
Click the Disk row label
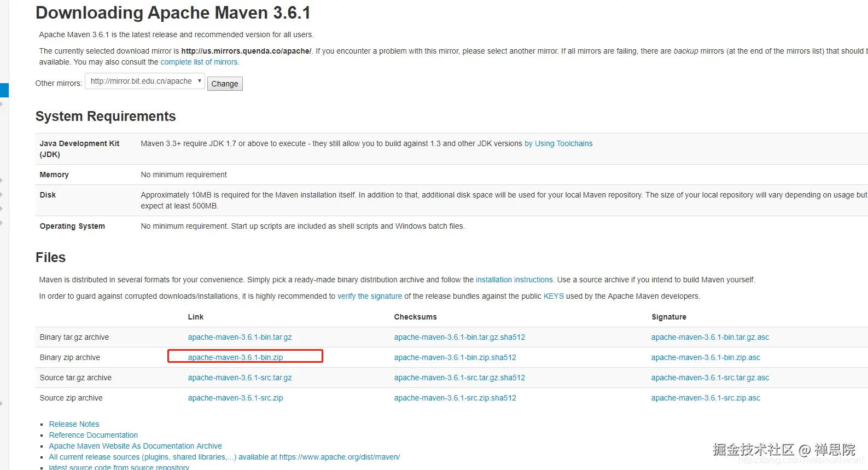click(x=48, y=195)
